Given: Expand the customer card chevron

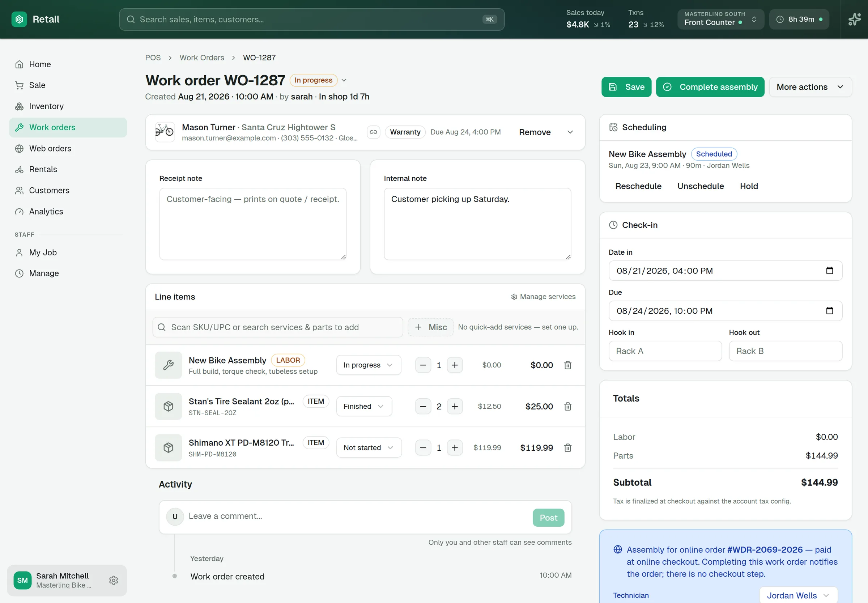Looking at the screenshot, I should (570, 132).
